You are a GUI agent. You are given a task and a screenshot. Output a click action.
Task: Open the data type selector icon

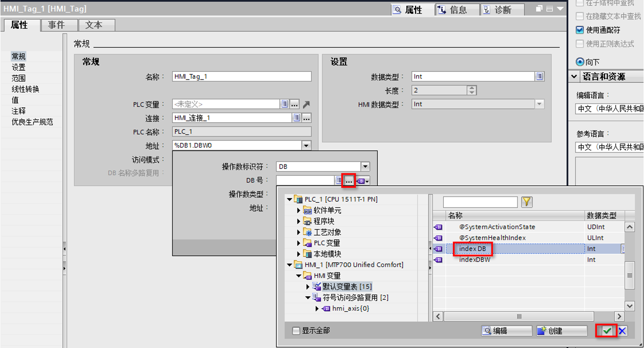click(x=540, y=76)
